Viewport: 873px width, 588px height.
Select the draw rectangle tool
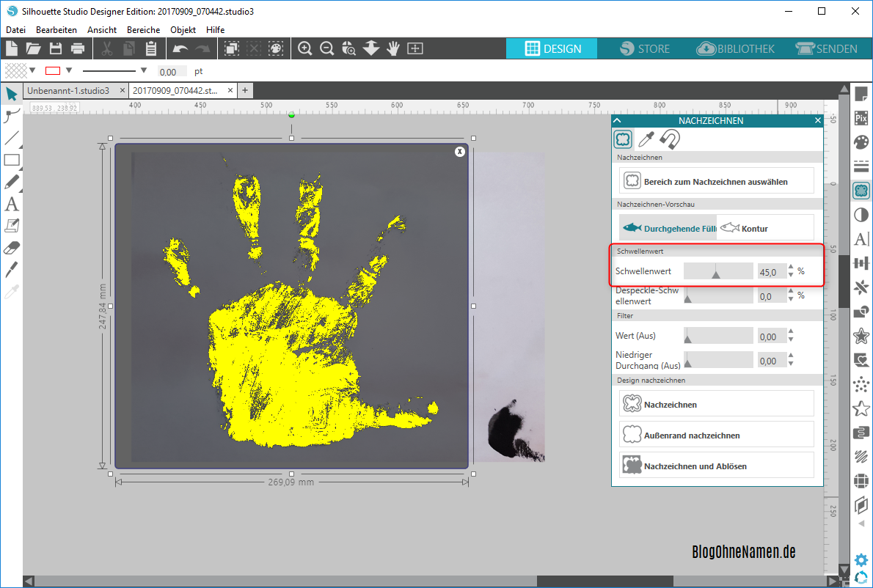[12, 160]
